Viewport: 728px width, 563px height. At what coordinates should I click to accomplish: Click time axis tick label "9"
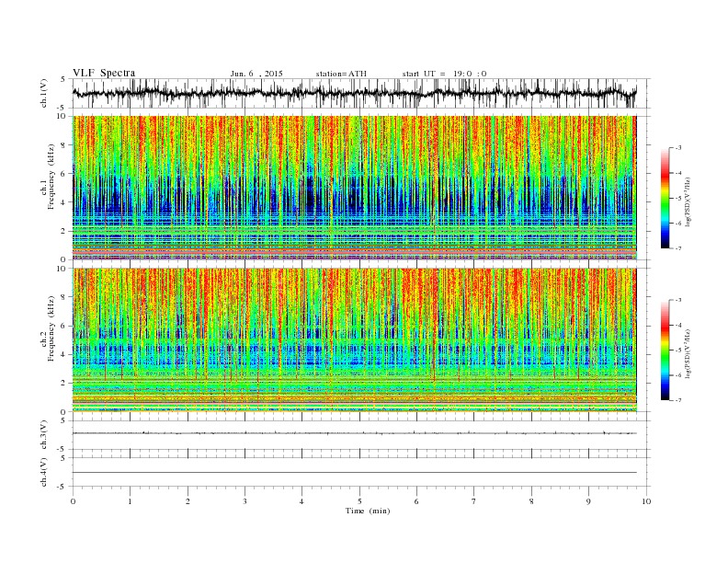(x=588, y=501)
